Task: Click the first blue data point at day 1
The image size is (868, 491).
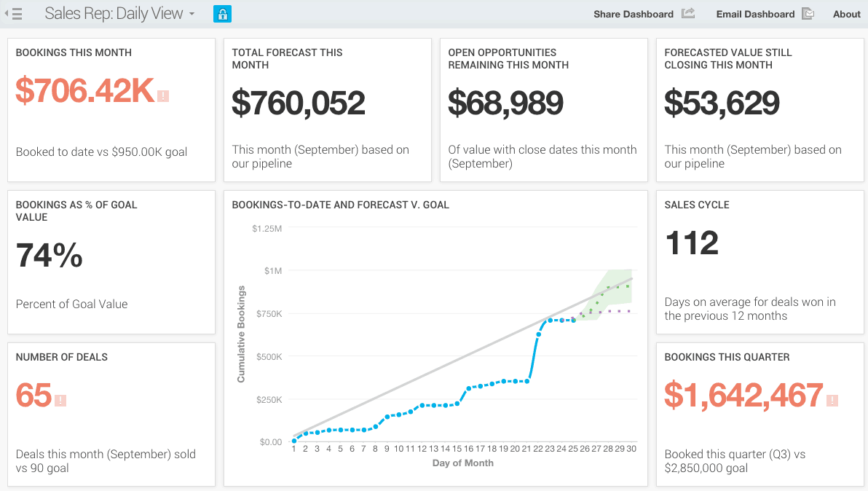Action: click(x=294, y=441)
